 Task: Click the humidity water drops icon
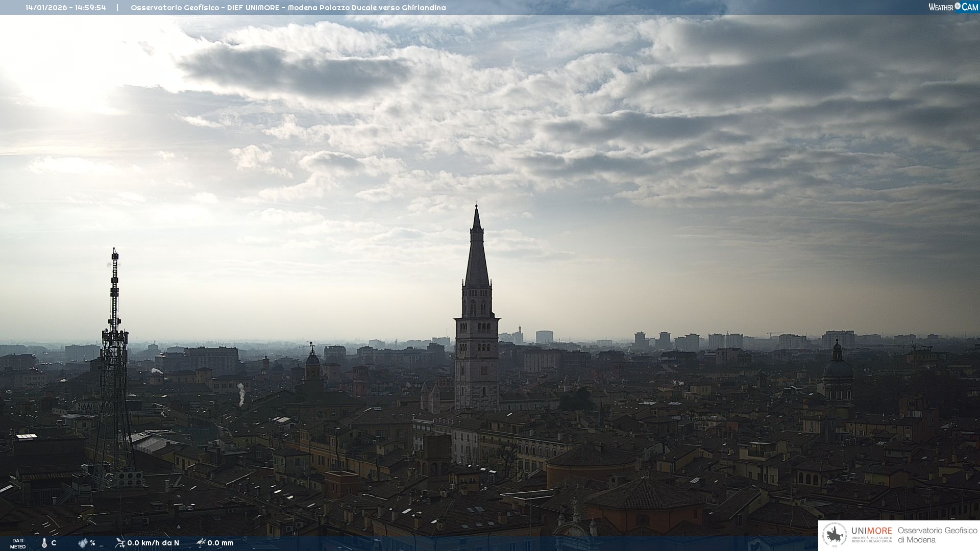[x=83, y=543]
